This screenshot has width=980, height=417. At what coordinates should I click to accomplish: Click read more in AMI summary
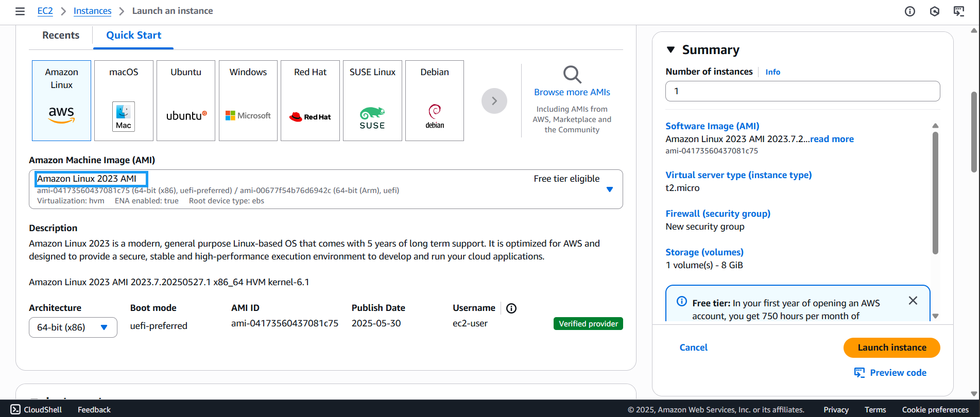[x=832, y=139]
